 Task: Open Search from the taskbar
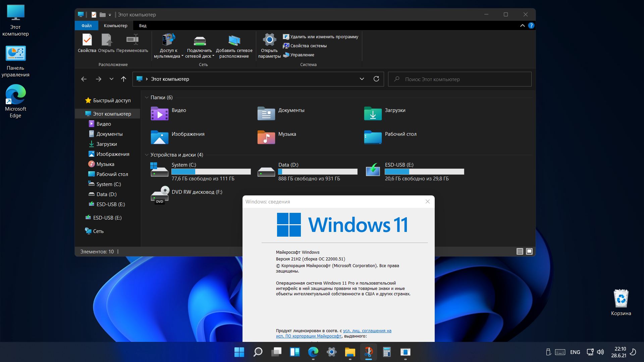click(258, 352)
